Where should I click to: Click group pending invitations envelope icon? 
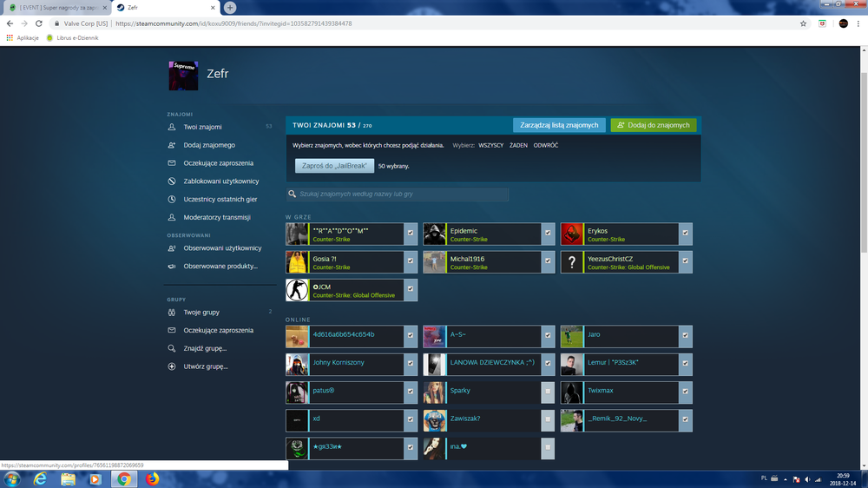172,330
